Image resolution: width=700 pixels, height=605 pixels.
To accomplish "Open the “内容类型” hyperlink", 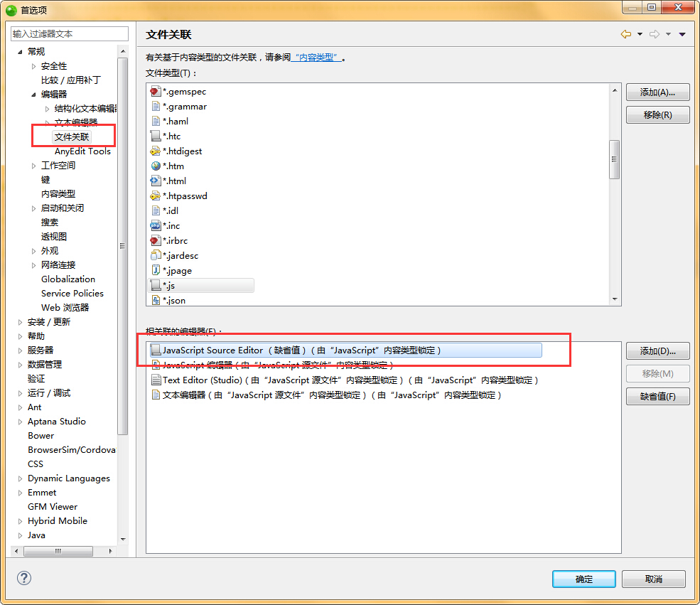I will (317, 58).
